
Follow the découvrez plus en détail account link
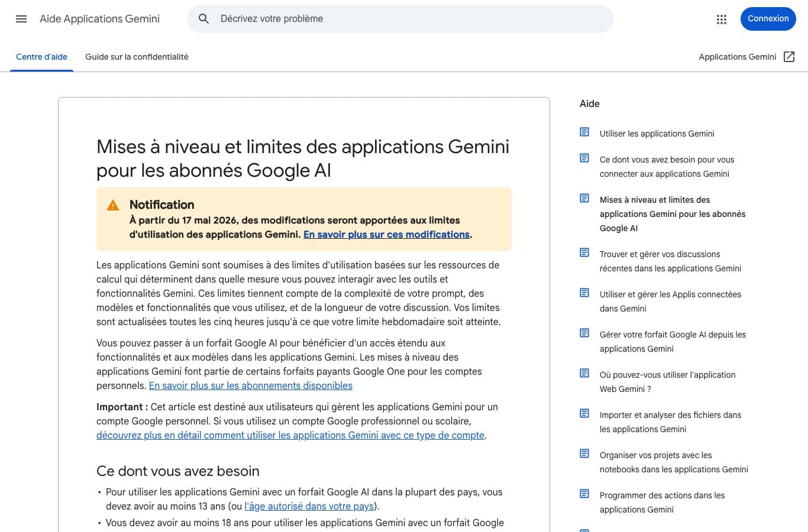[x=290, y=436]
